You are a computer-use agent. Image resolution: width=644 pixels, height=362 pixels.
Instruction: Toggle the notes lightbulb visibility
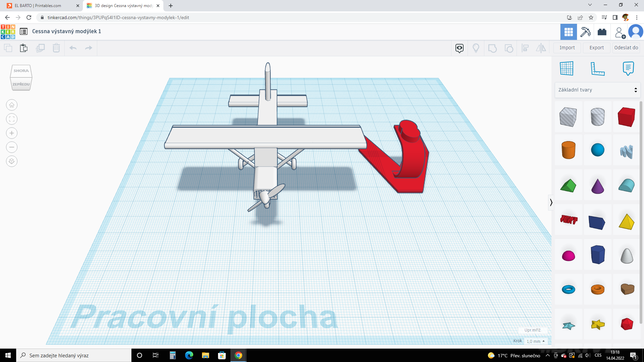pyautogui.click(x=476, y=48)
